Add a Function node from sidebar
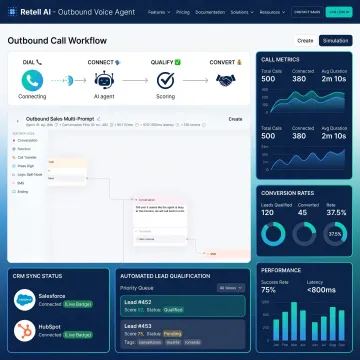The image size is (360, 360). tap(22, 149)
